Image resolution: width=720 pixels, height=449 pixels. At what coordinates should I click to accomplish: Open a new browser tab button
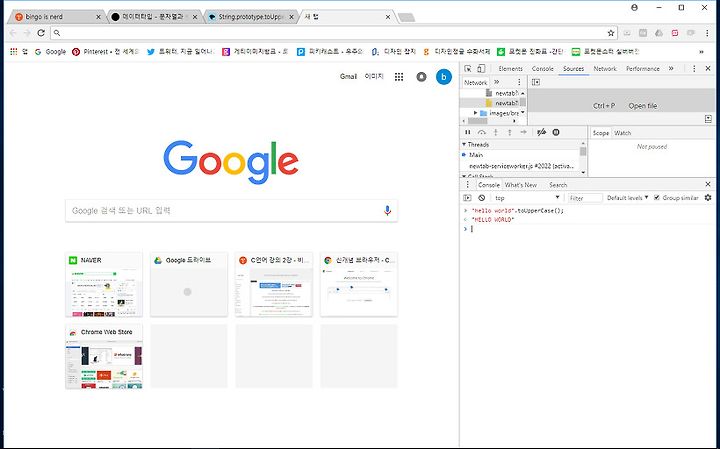[x=406, y=17]
